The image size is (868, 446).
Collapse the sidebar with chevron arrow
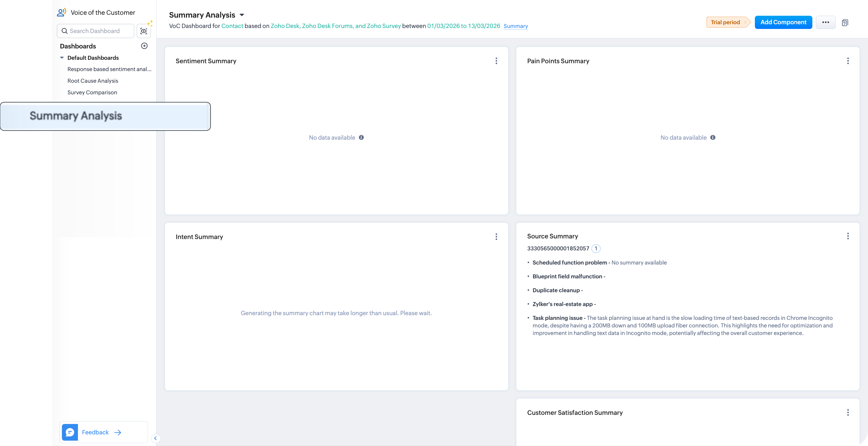tap(155, 438)
